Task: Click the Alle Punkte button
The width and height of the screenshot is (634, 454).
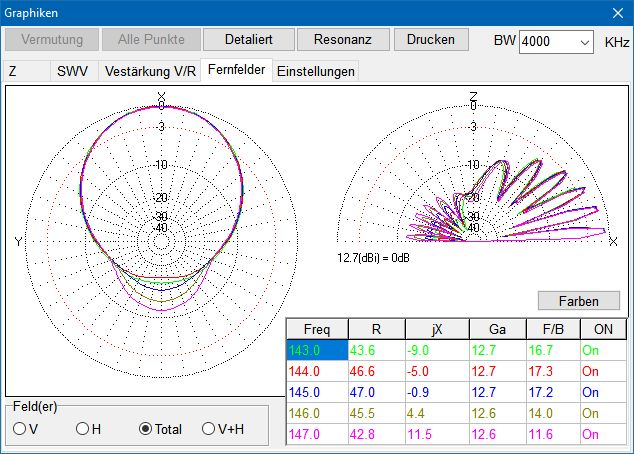Action: (x=151, y=40)
